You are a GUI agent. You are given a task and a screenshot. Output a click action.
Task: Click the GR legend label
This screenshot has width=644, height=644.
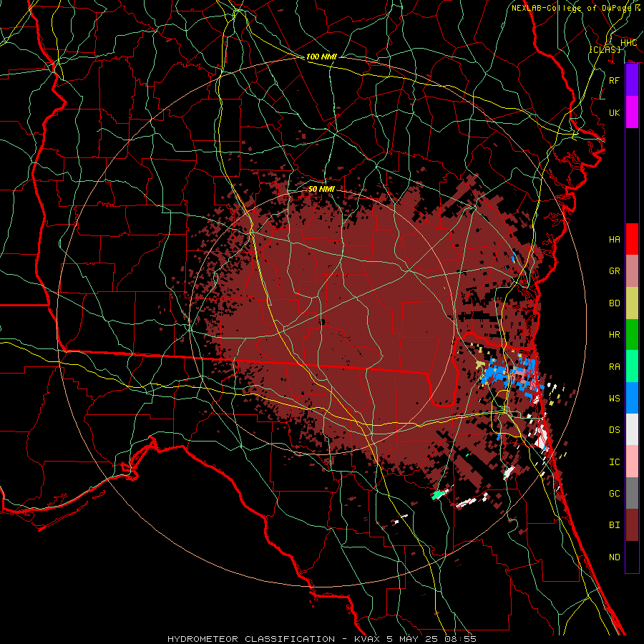(614, 271)
